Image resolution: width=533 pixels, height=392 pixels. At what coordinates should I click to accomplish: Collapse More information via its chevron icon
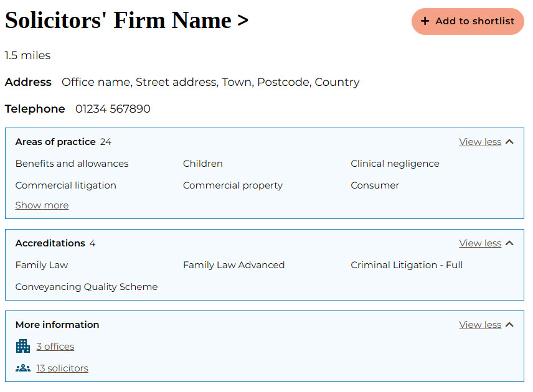tap(509, 324)
